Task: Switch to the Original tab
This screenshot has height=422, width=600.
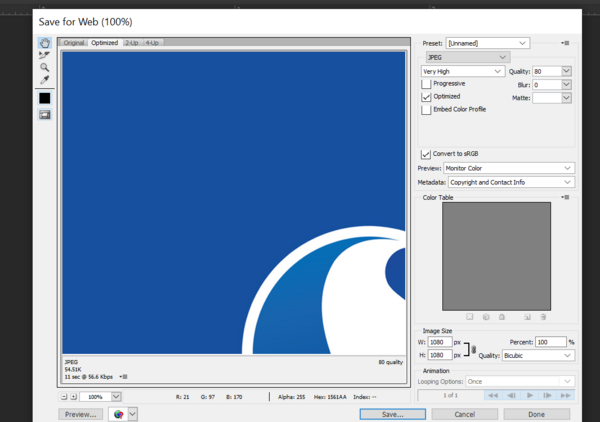Action: click(73, 42)
